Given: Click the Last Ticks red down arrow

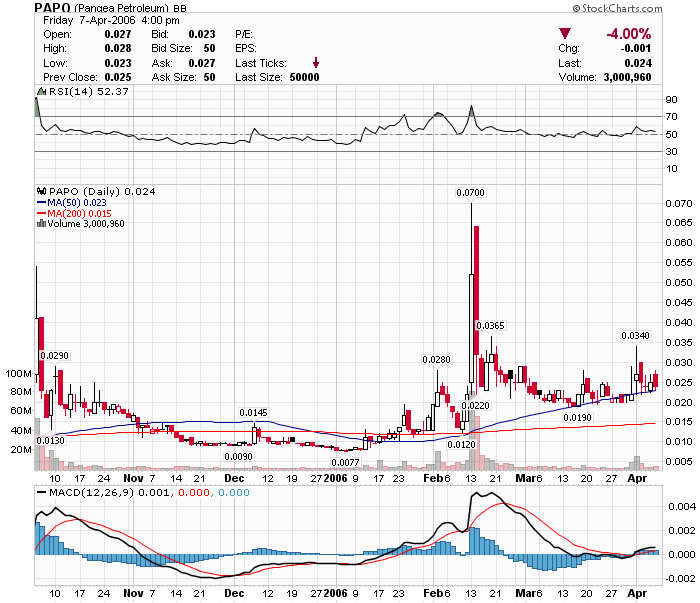Looking at the screenshot, I should pos(316,62).
